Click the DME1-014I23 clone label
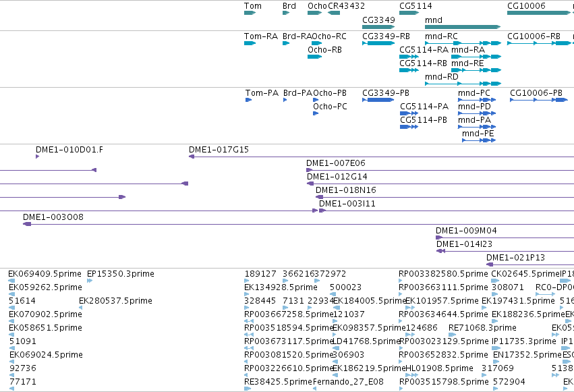The image size is (574, 392). point(464,244)
